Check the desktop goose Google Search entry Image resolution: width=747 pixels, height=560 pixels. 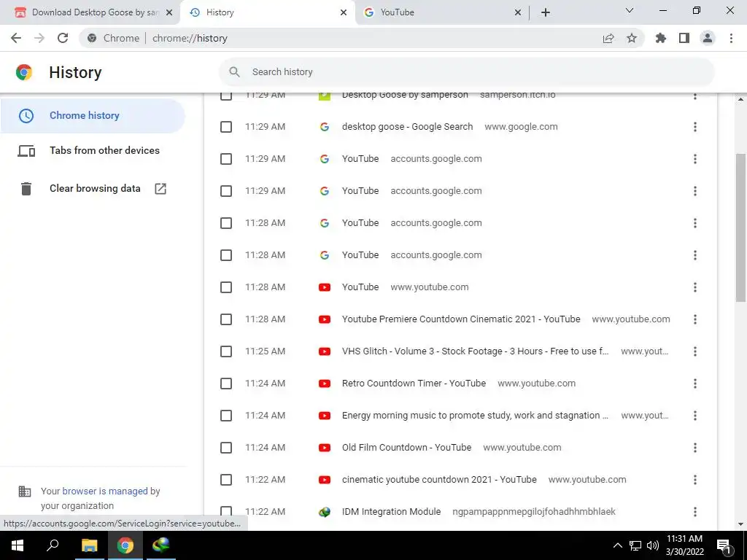pos(226,127)
